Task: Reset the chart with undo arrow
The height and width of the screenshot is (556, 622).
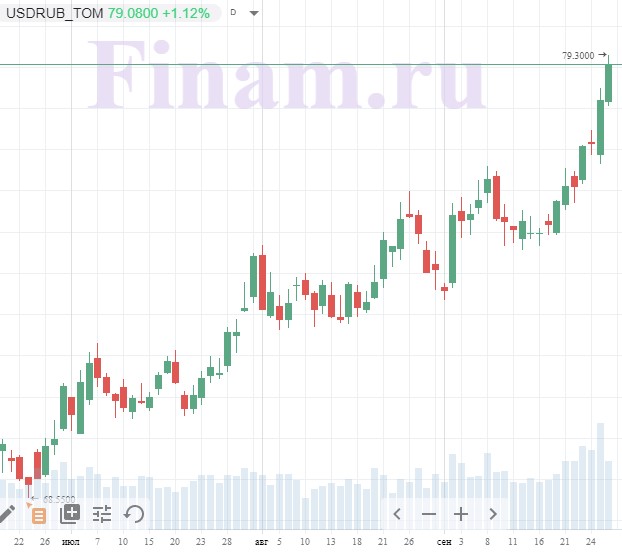Action: (134, 514)
